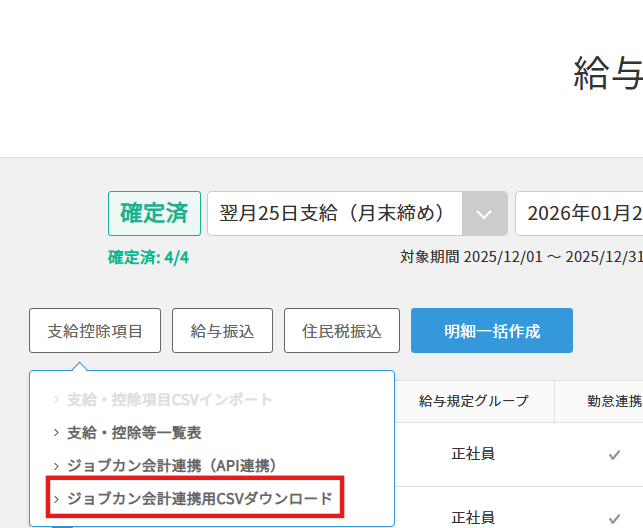The image size is (643, 528).
Task: Select ジョブカン会計連携用CSVダウンロード menu entry
Action: (x=199, y=498)
